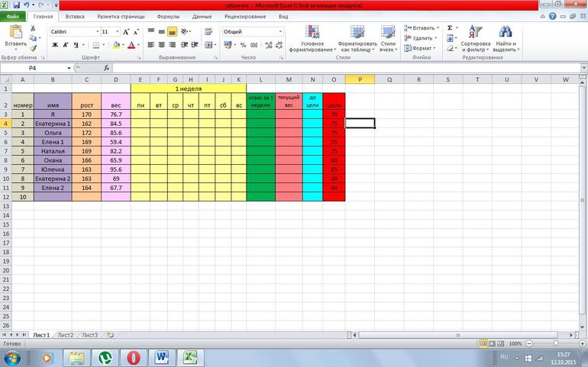Screen dimensions: 588x367
Task: Switch to the Формулы ribbon tab
Action: pos(168,15)
